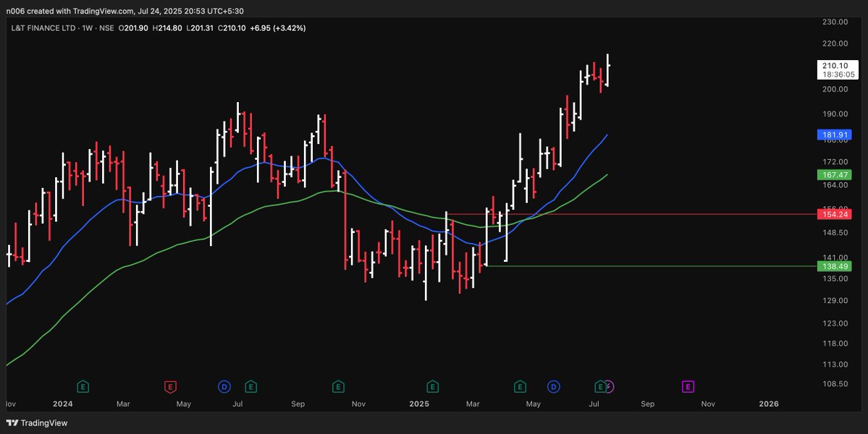Click the 118.00 price axis label
868x434 pixels.
coord(835,344)
